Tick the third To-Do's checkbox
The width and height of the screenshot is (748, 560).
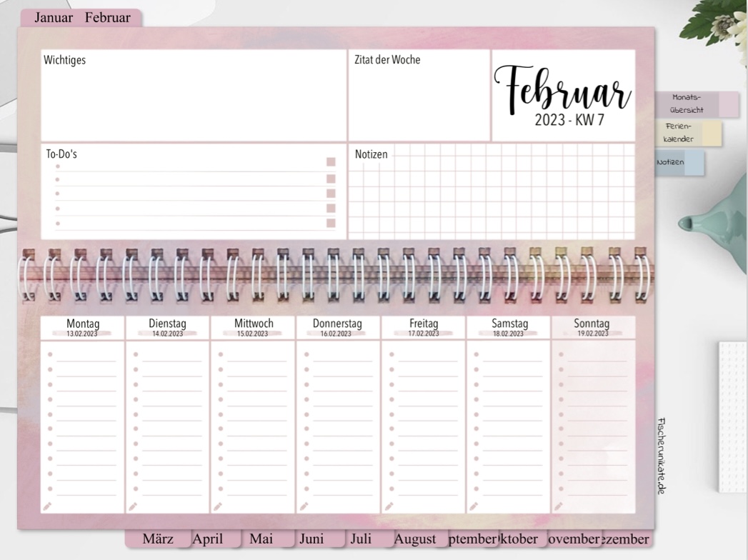331,193
